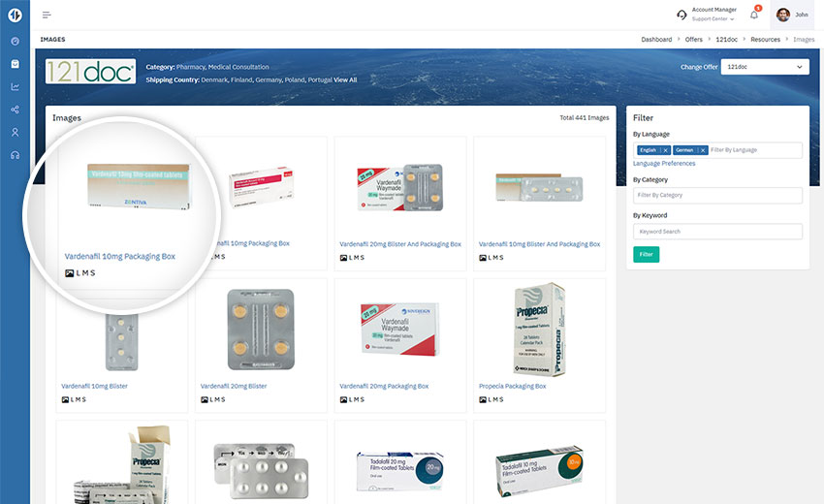Click the Account Manager headset icon
Image resolution: width=824 pixels, height=504 pixels.
[x=681, y=15]
